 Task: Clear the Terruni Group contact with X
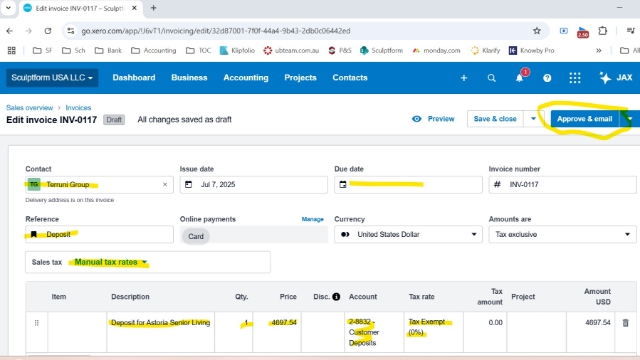coord(165,184)
